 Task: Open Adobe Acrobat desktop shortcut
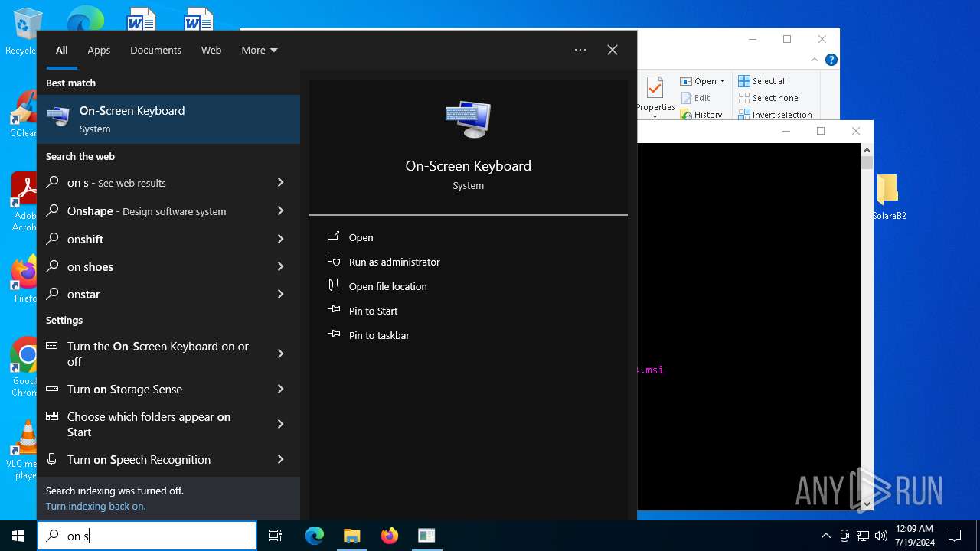[24, 201]
